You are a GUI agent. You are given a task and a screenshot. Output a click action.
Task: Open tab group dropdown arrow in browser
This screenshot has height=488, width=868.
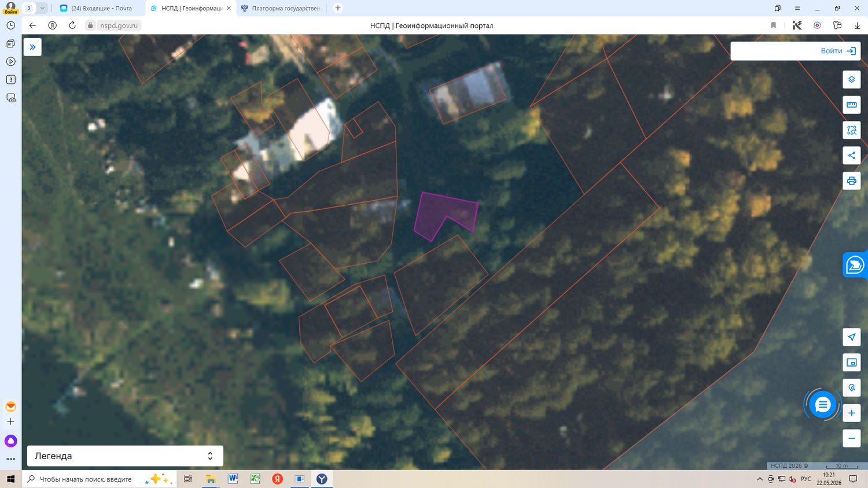[42, 8]
